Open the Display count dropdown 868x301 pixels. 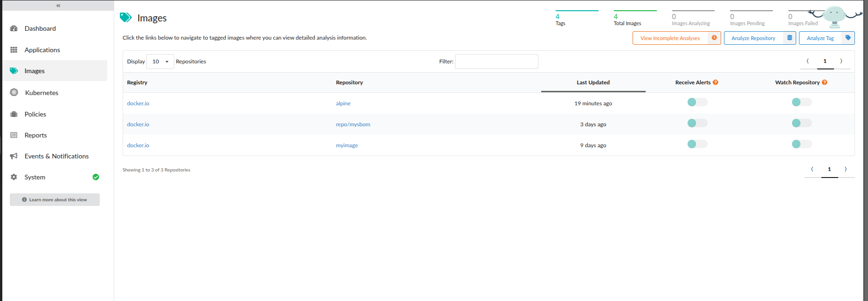(160, 62)
